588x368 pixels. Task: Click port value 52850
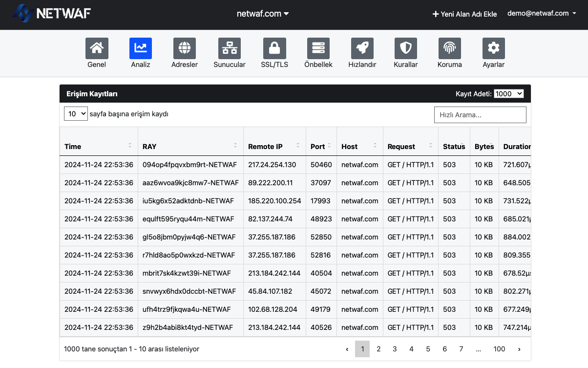[321, 237]
